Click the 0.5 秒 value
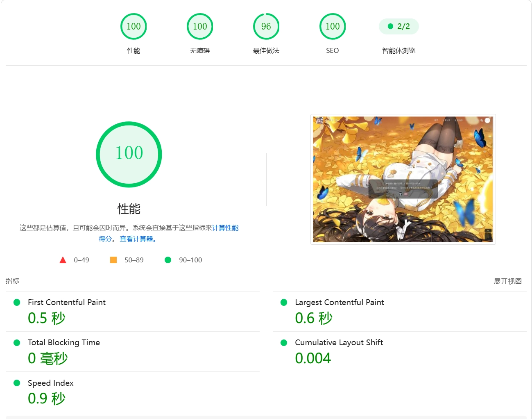 47,318
